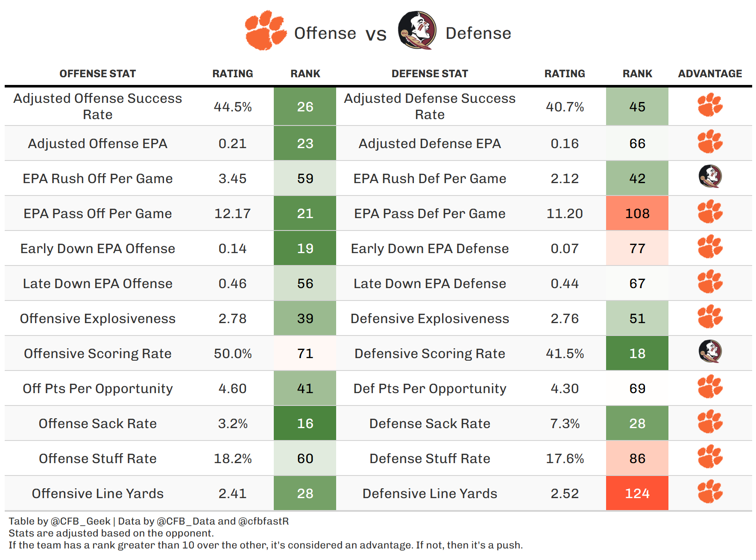This screenshot has height=560, width=756.
Task: Click the paw advantage icon for Adjusted Success Rate
Action: coord(710,105)
